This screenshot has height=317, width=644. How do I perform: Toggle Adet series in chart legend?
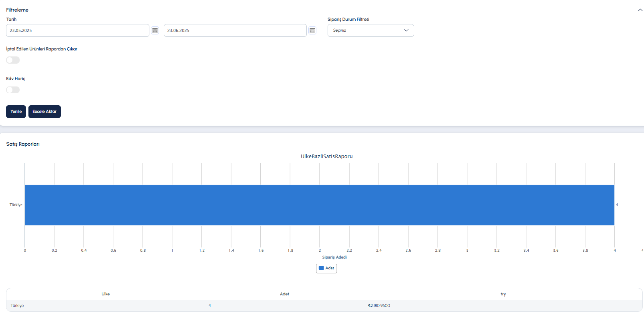[x=326, y=268]
